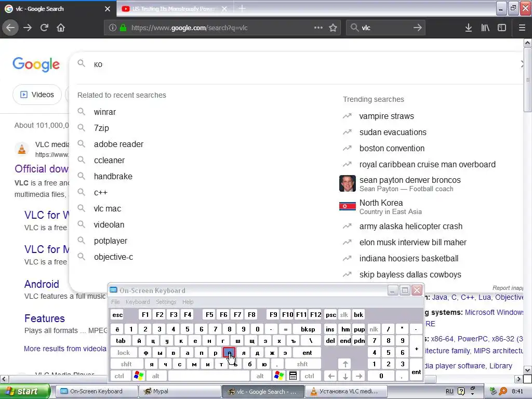Open site information icon in address bar
This screenshot has width=532, height=399.
coord(113,28)
